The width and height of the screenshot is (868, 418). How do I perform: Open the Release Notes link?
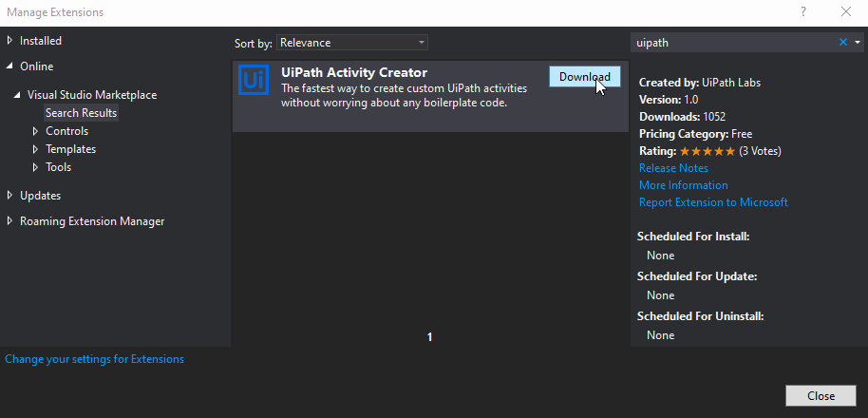pos(673,168)
